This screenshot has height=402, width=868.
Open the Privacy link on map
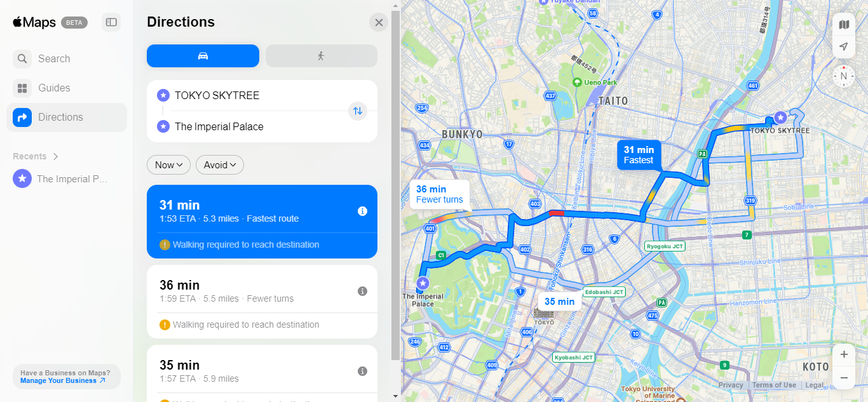tap(731, 385)
